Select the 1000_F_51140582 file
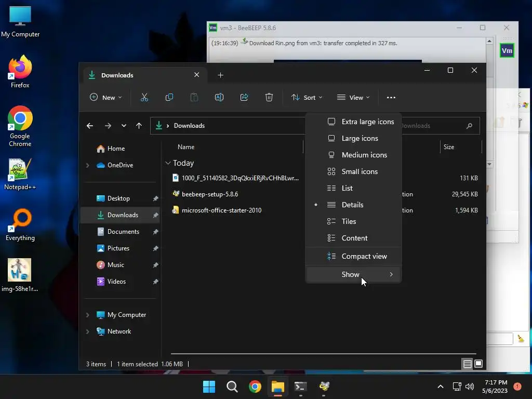This screenshot has width=532, height=399. click(x=240, y=178)
